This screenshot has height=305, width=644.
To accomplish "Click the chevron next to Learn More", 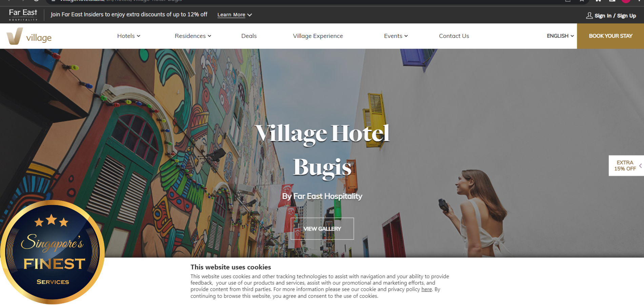I will tap(249, 15).
